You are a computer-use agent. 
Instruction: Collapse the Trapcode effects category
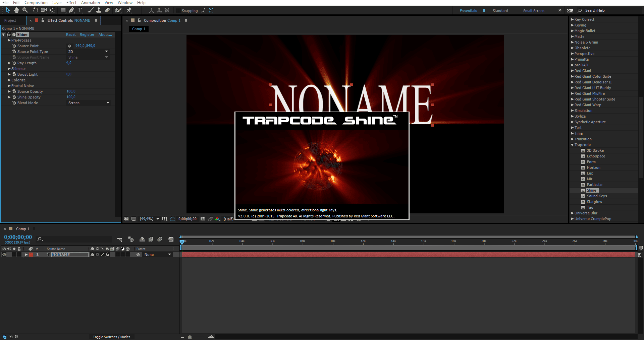tap(572, 145)
